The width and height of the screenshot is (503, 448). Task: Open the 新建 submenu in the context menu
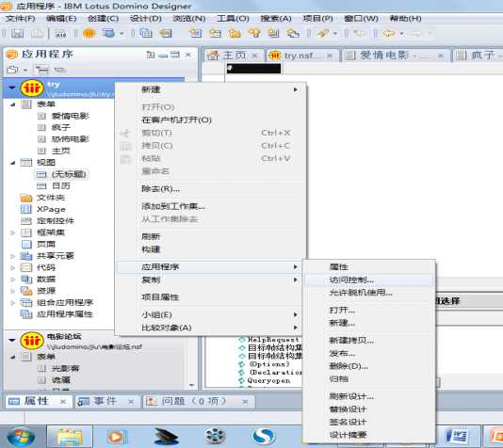[210, 89]
